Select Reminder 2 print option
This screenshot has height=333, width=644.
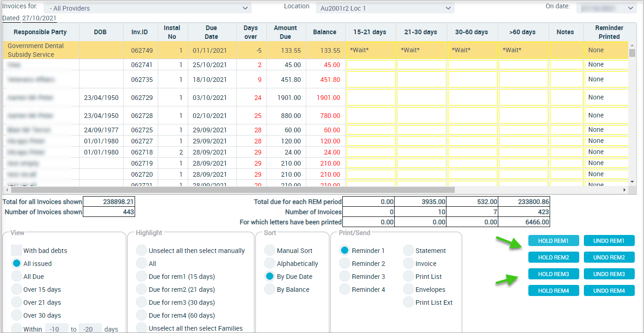point(345,264)
